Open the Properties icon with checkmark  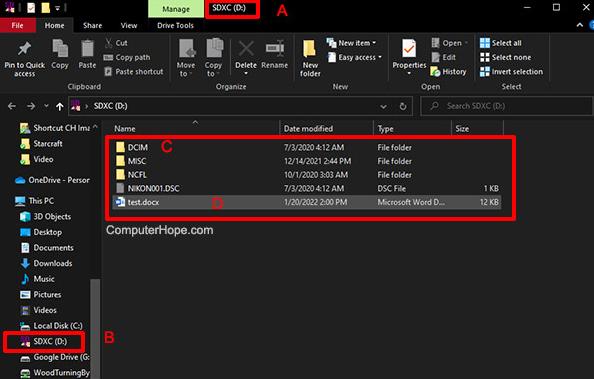[x=409, y=49]
